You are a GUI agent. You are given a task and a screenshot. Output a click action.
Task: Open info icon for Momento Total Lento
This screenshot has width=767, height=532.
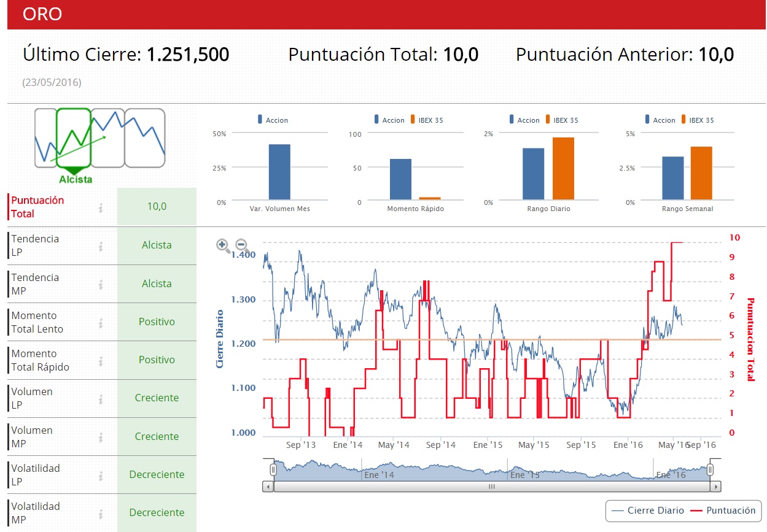(100, 323)
